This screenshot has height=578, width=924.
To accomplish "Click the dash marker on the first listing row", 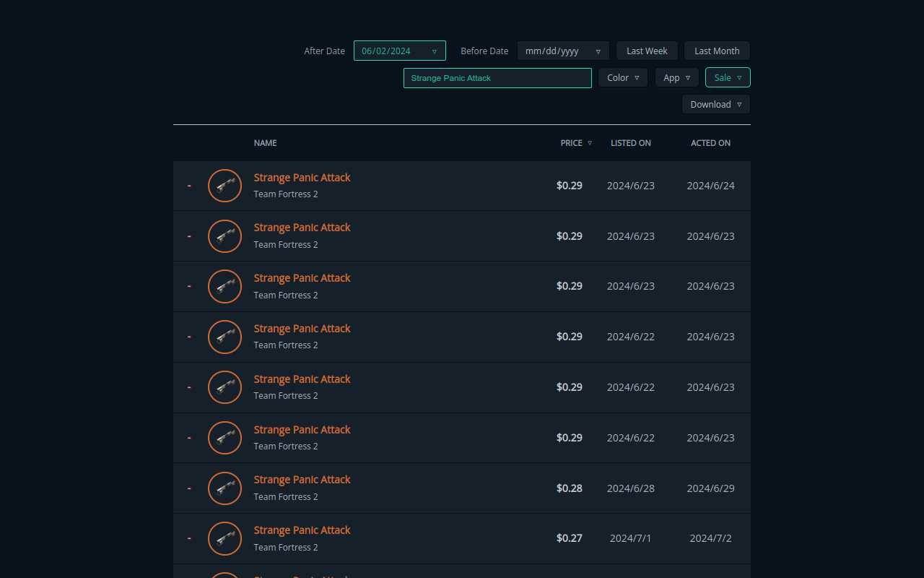I will (x=189, y=186).
